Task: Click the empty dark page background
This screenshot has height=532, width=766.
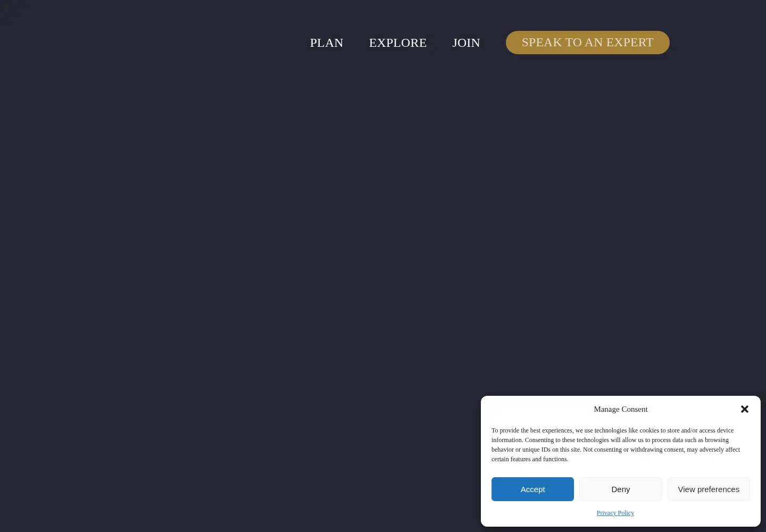Action: pos(239,239)
